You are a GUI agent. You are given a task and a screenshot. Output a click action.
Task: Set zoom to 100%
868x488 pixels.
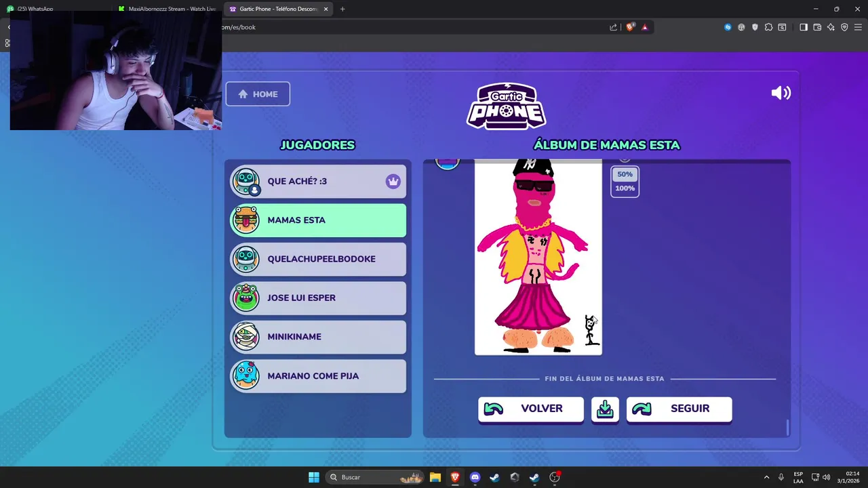coord(625,188)
